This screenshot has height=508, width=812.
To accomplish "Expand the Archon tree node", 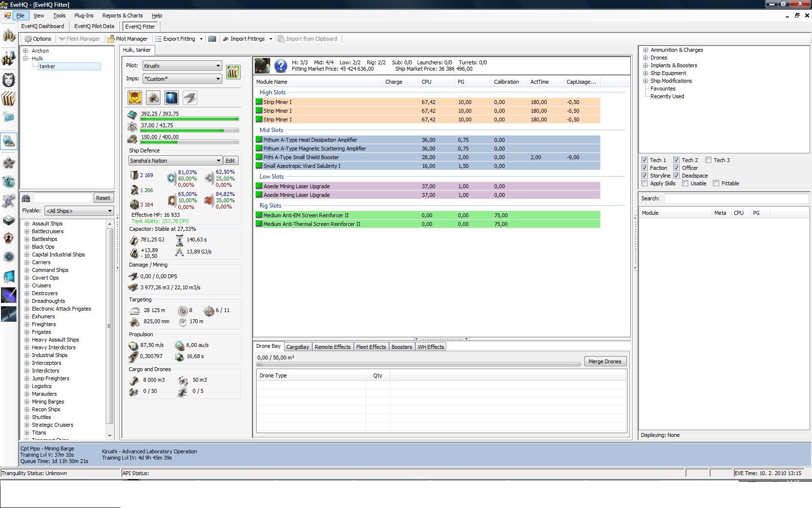I will click(26, 51).
